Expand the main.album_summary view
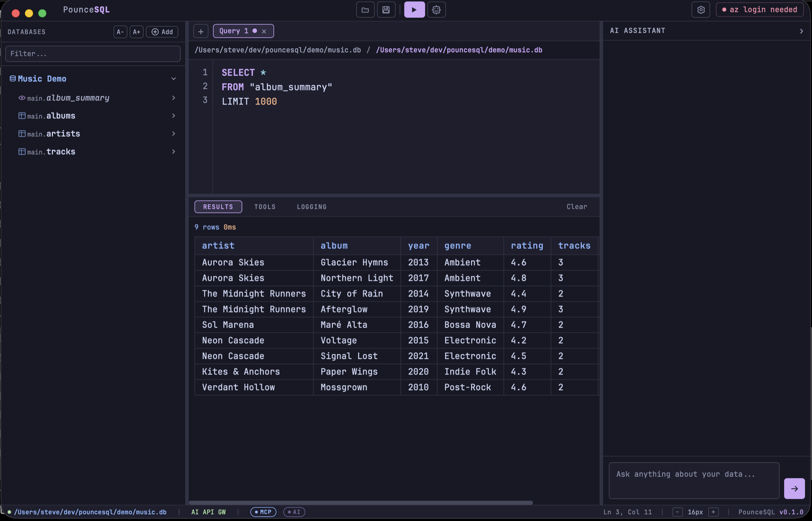 [x=174, y=98]
